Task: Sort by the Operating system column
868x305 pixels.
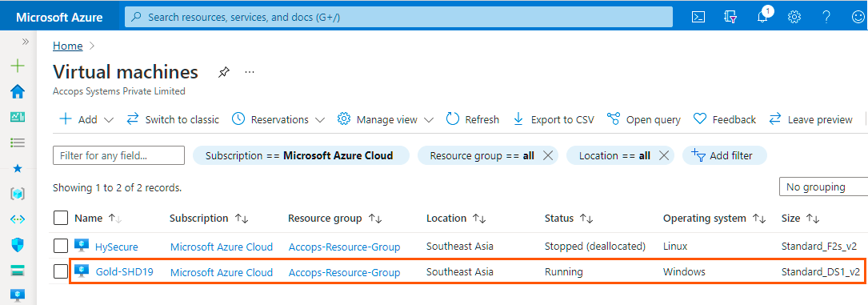Action: [x=714, y=218]
